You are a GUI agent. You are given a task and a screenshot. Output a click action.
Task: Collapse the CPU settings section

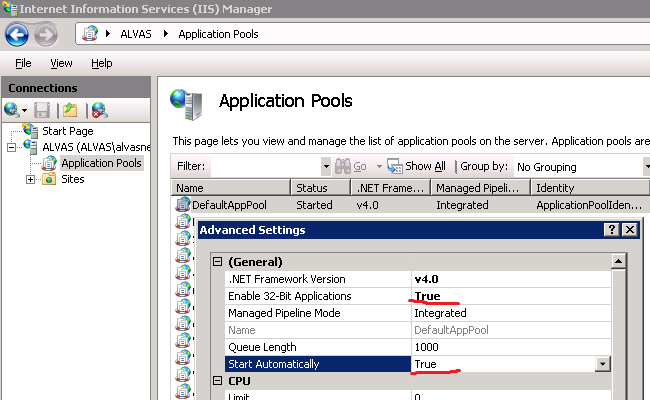tap(217, 381)
